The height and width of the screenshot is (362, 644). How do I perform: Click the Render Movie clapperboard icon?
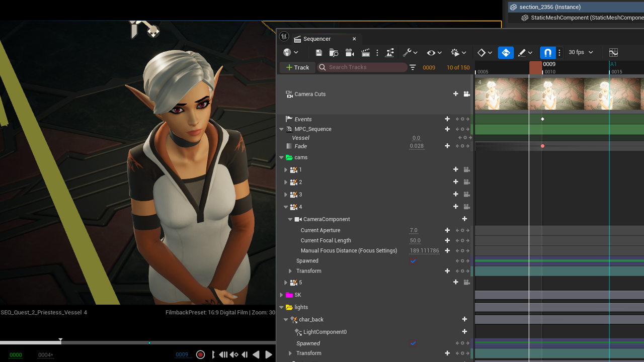click(x=366, y=53)
